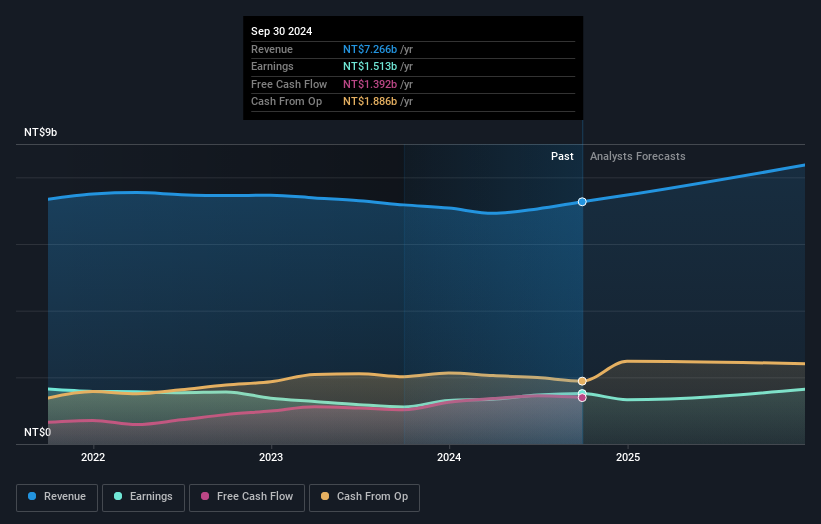
Task: Click the NT$9b y-axis label
Action: pyautogui.click(x=40, y=132)
